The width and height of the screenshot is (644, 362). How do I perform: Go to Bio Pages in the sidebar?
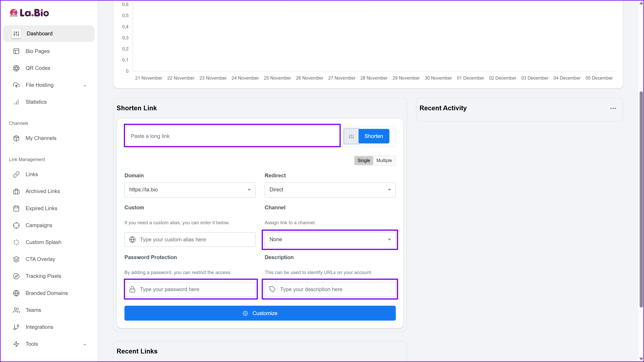pos(38,51)
